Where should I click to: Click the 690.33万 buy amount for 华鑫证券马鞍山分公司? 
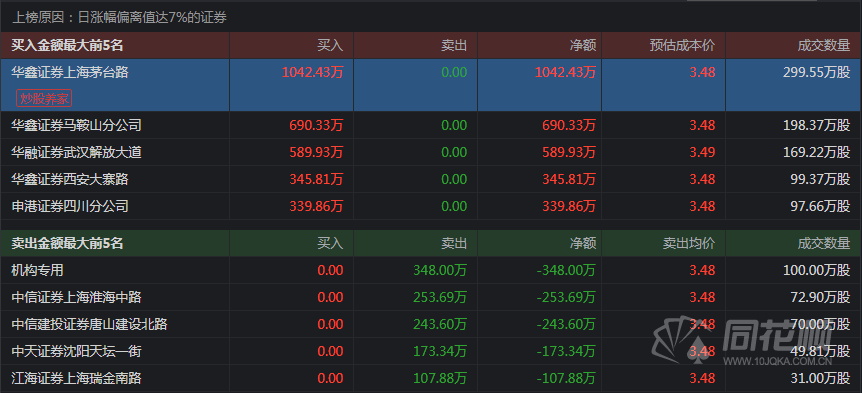point(316,125)
